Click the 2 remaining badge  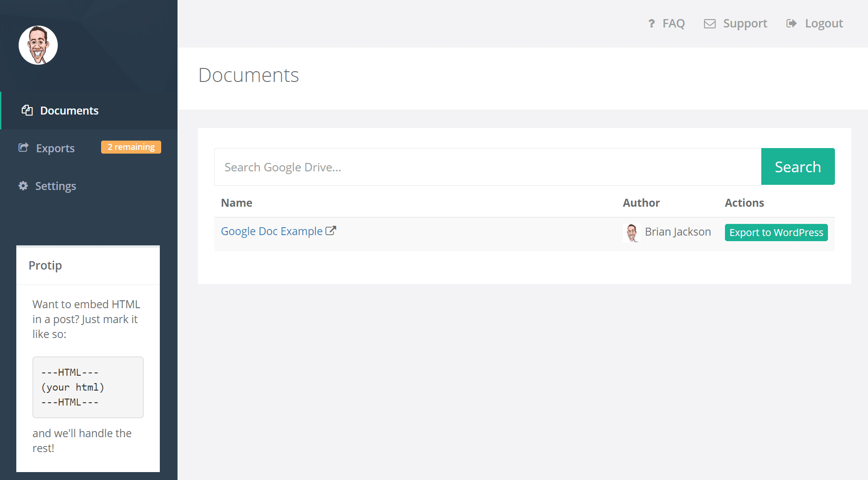[131, 147]
